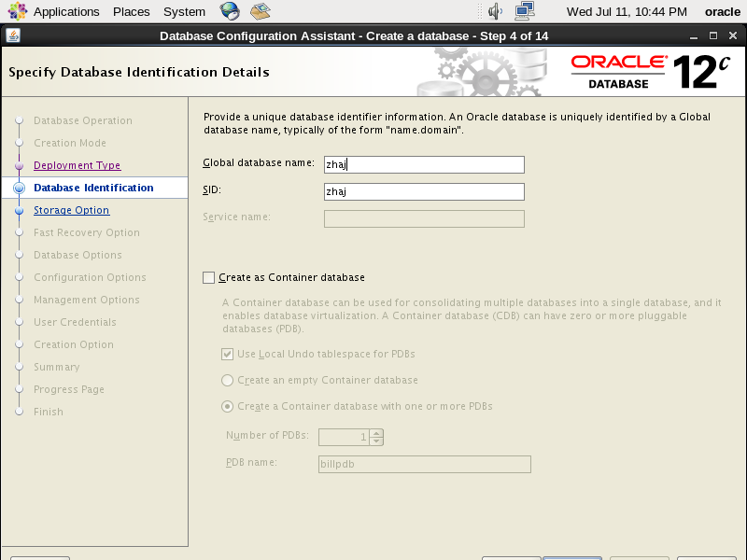Click the Number of PDBs value field

tap(344, 437)
